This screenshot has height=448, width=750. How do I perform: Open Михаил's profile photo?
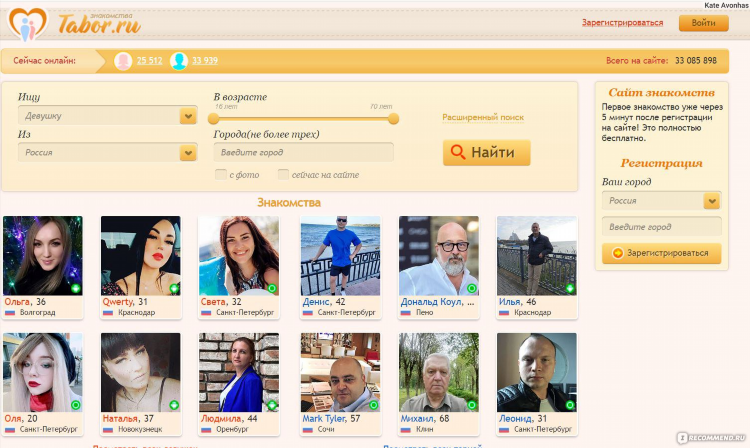(439, 372)
